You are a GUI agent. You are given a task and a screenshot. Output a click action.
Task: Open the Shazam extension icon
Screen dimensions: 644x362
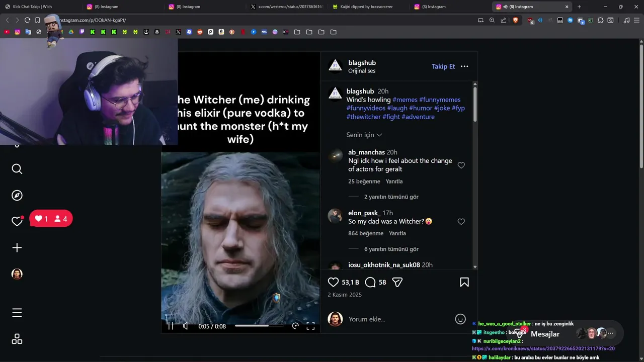pyautogui.click(x=570, y=20)
